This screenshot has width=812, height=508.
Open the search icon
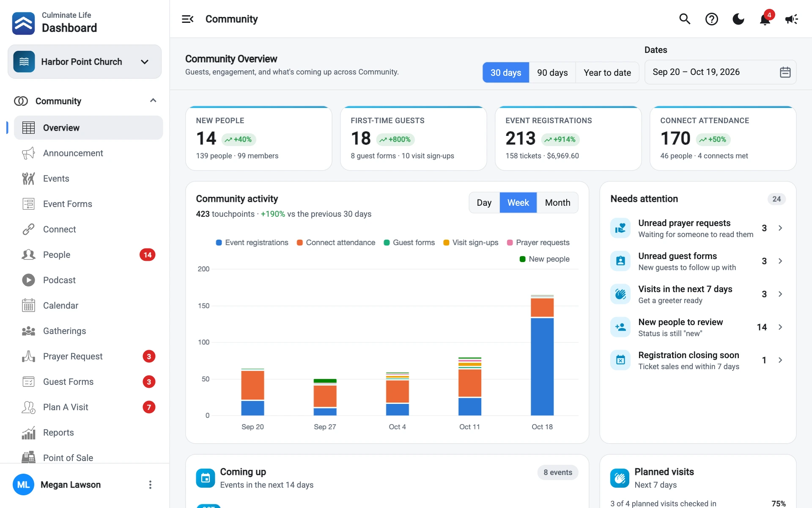coord(685,19)
